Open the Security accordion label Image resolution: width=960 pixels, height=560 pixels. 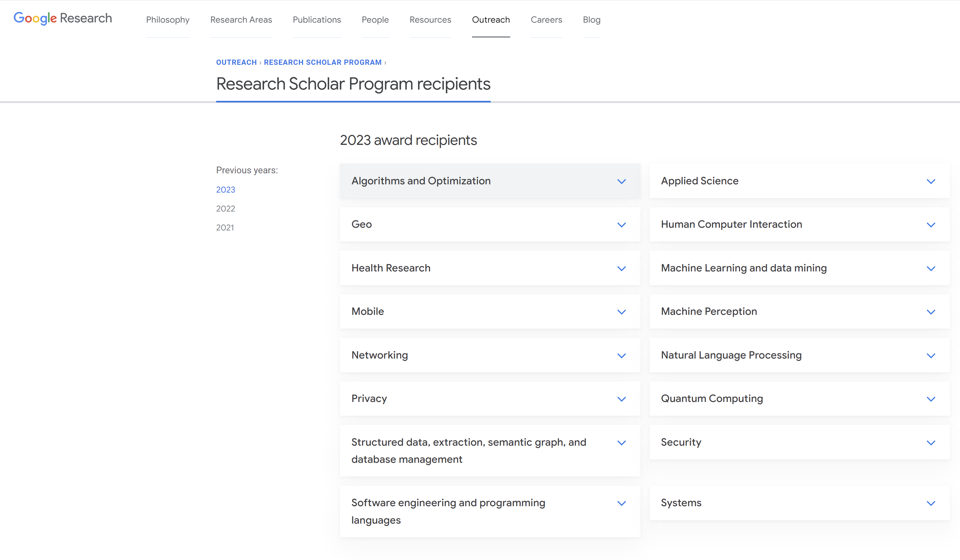pyautogui.click(x=681, y=442)
